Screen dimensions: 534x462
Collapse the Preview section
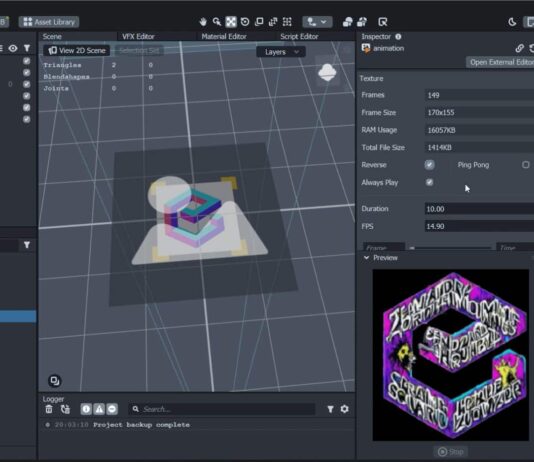coord(366,258)
